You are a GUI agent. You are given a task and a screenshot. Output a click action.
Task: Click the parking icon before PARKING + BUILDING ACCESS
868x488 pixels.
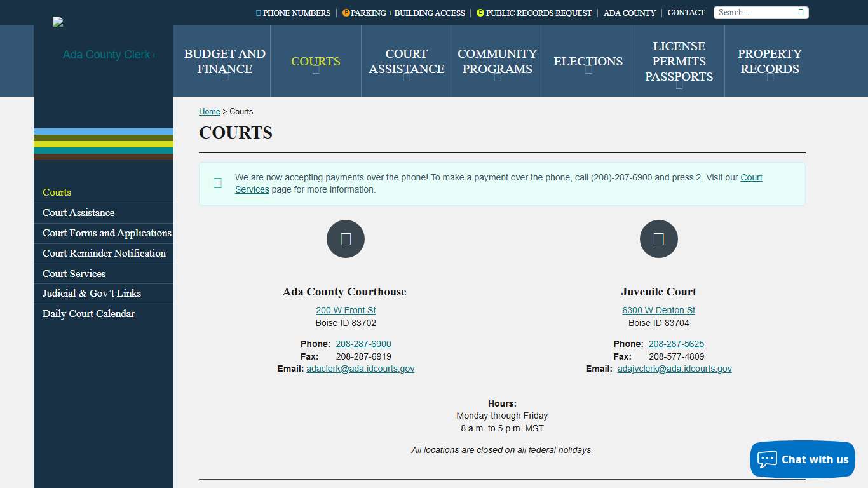(x=346, y=12)
